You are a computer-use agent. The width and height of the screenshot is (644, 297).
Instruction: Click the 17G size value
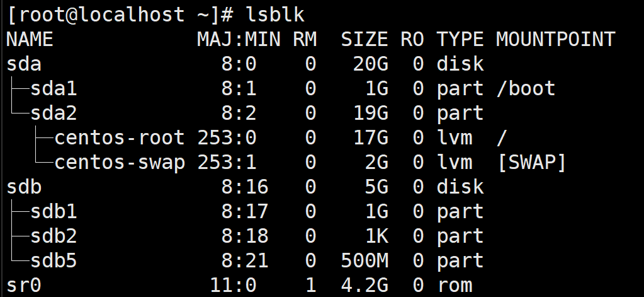[370, 138]
